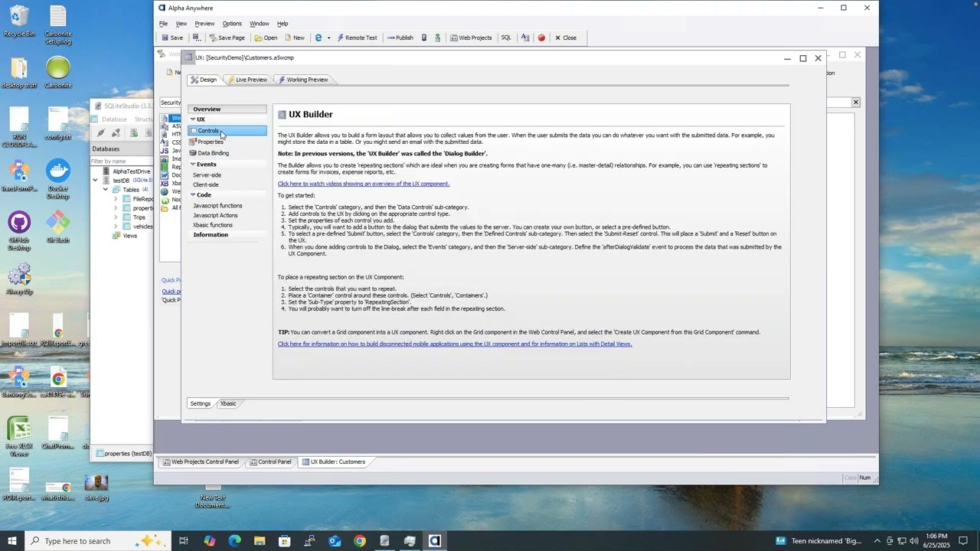Collapse testDB in SQLiteStudio
The height and width of the screenshot is (551, 980).
tap(95, 181)
